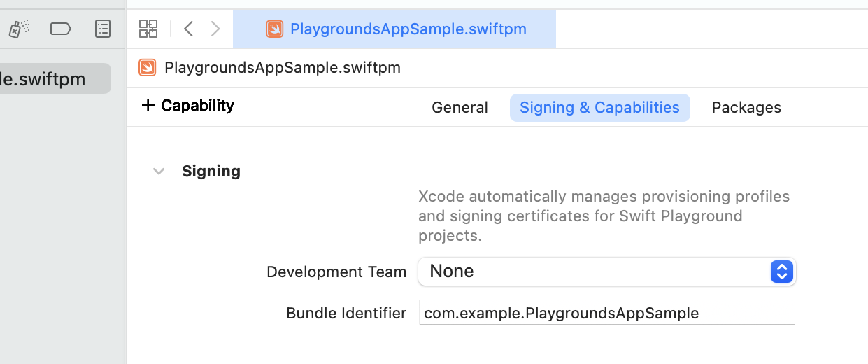The height and width of the screenshot is (364, 868).
Task: Switch to the General tab
Action: pos(460,108)
